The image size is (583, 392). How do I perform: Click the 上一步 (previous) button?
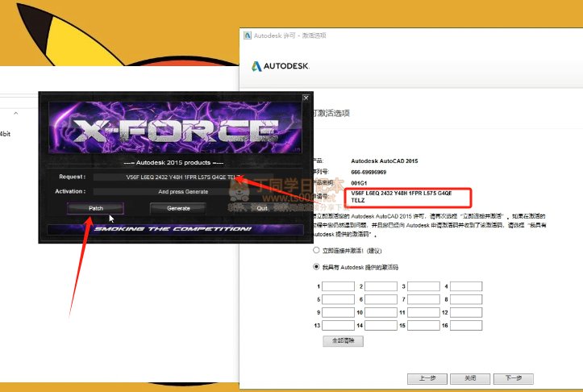pyautogui.click(x=427, y=378)
